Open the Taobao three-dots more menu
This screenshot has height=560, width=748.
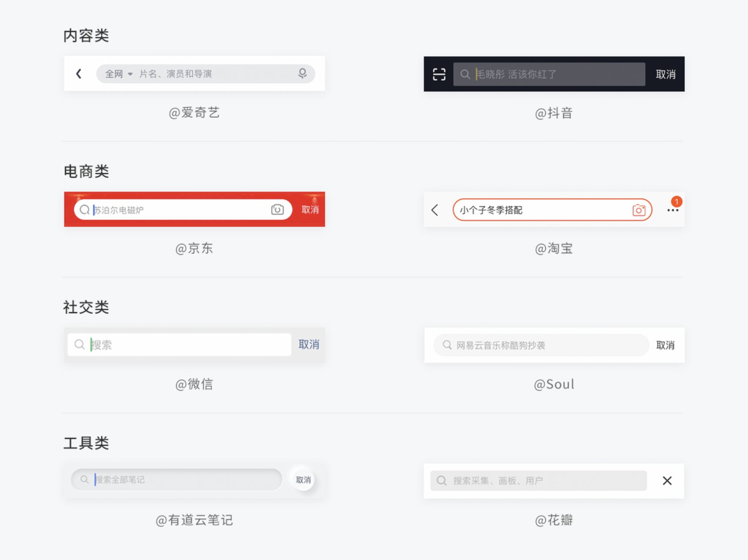point(672,210)
